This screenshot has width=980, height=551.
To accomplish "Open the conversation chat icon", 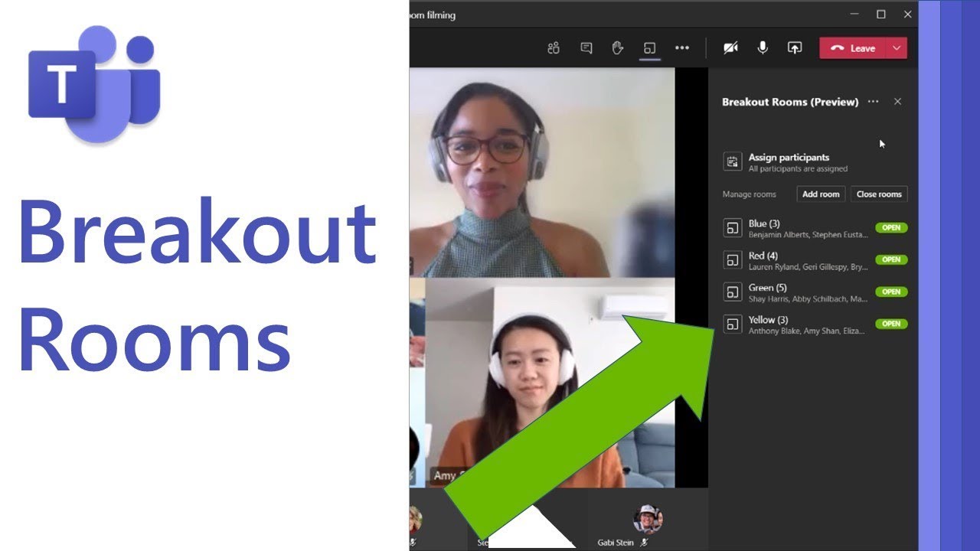I will pos(586,48).
